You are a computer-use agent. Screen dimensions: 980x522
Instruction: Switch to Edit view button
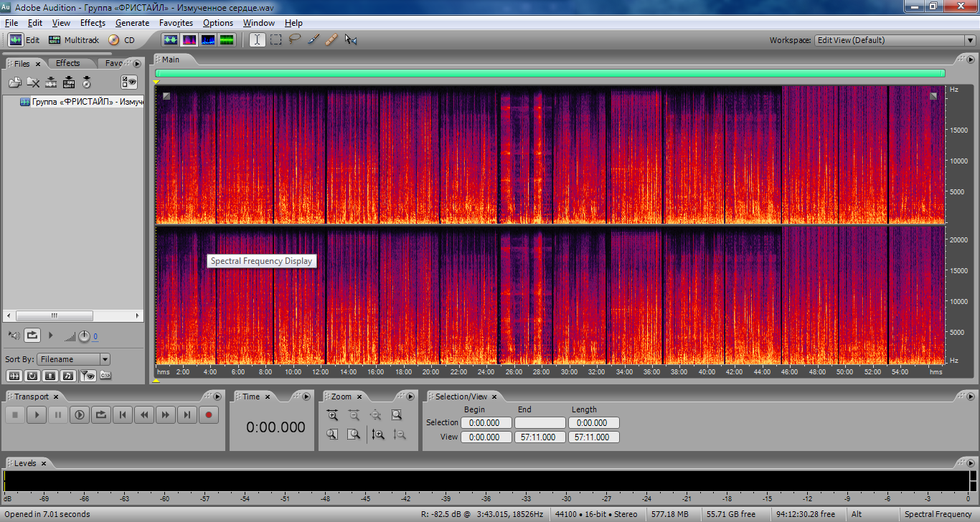[x=24, y=40]
